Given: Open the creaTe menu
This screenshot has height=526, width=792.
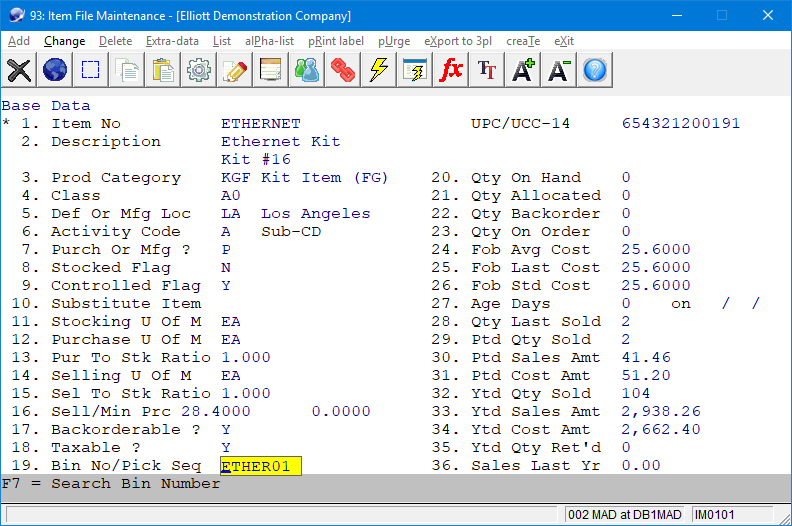Looking at the screenshot, I should (x=523, y=41).
